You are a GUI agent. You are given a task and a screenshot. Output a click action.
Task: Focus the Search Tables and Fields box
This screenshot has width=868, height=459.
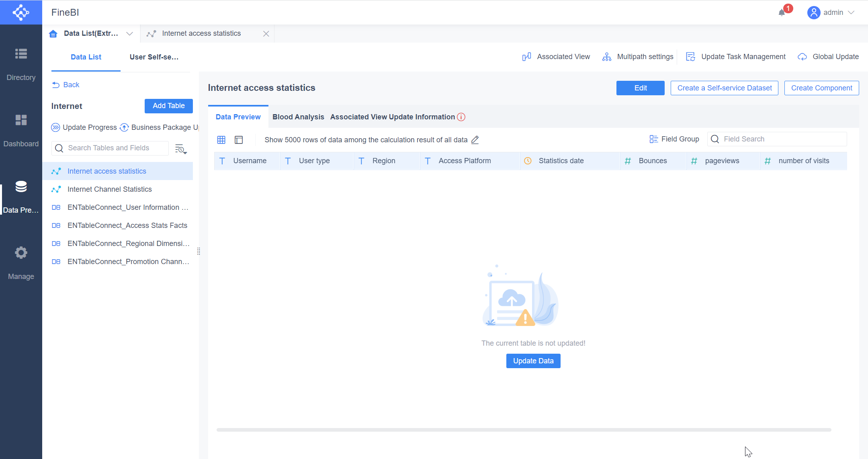pyautogui.click(x=110, y=148)
